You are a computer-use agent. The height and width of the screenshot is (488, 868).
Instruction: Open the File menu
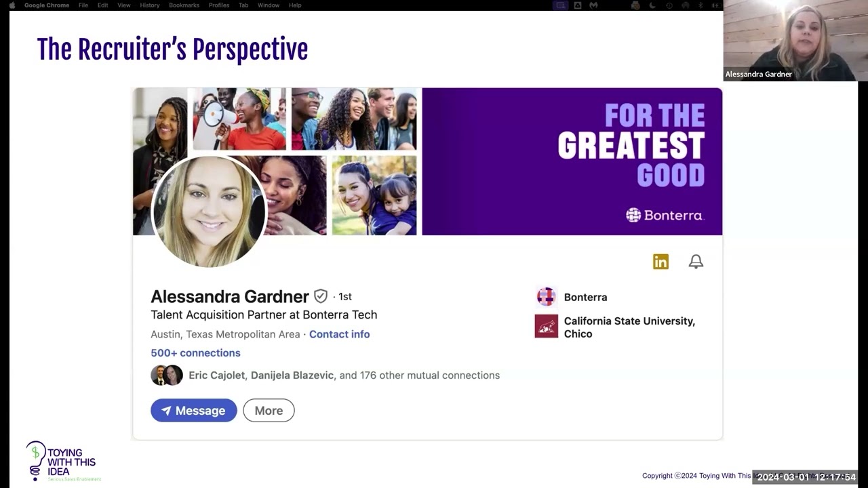click(83, 5)
